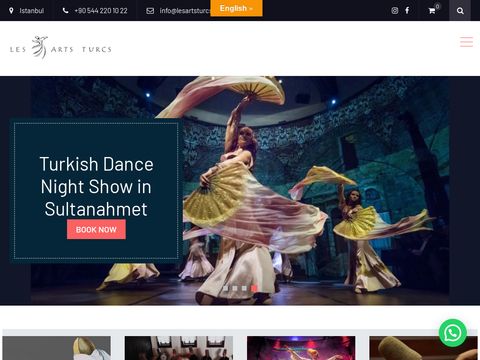
Task: Open the group audience thumbnail card
Action: [x=179, y=348]
